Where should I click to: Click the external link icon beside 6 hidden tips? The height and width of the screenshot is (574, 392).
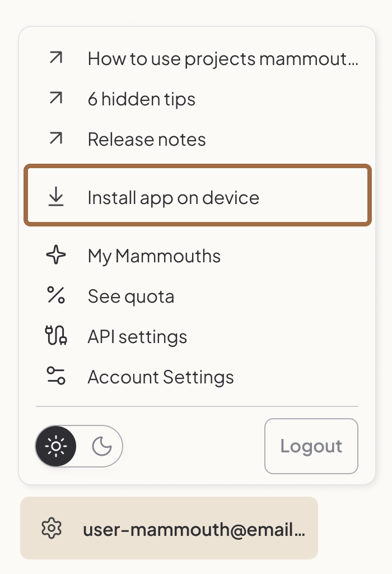click(55, 99)
